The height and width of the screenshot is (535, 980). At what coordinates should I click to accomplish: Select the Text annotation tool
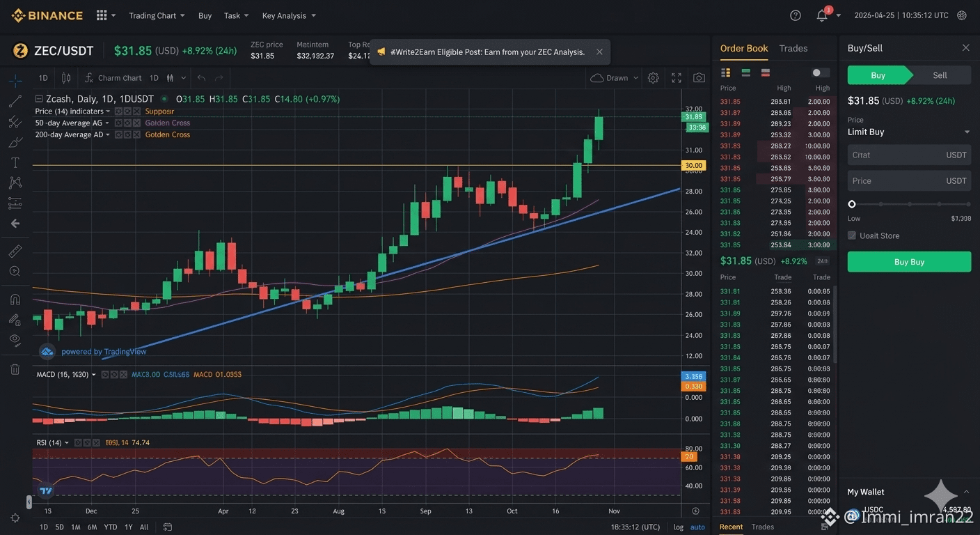(x=15, y=162)
